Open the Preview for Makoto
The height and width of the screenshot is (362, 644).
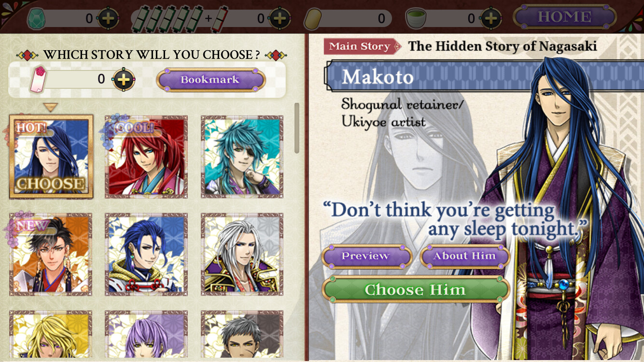pos(366,256)
